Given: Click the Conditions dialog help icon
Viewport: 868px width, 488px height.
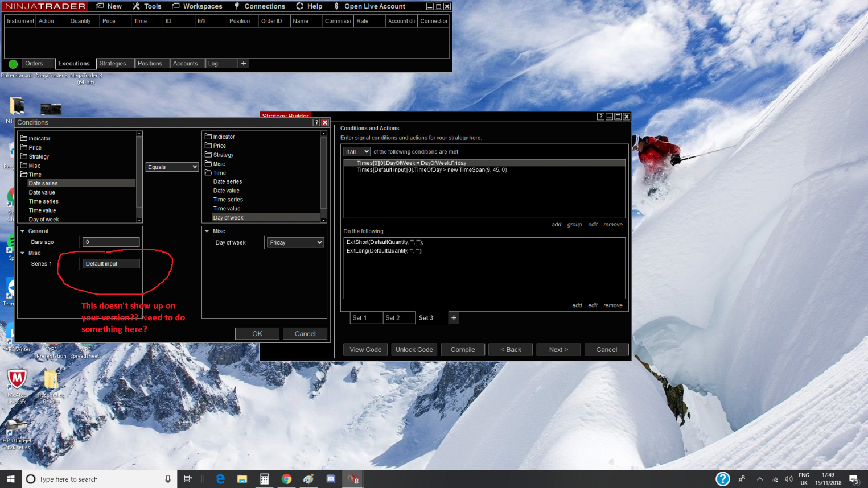Looking at the screenshot, I should click(316, 122).
